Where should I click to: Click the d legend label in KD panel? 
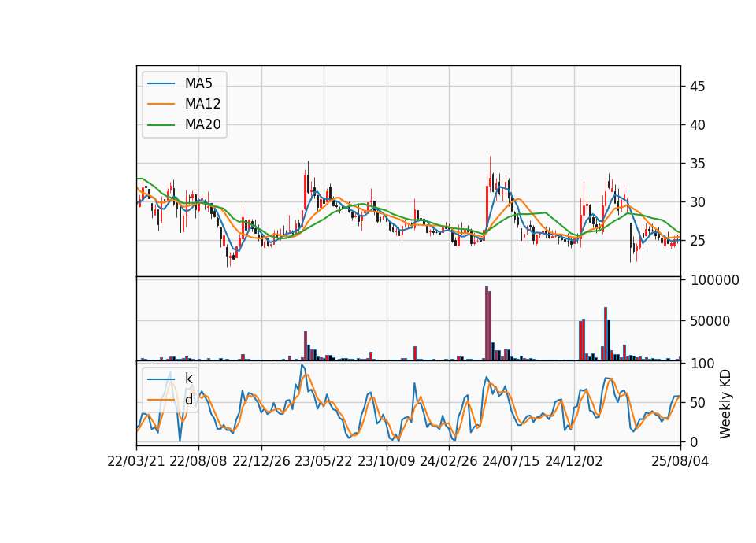[x=188, y=400]
